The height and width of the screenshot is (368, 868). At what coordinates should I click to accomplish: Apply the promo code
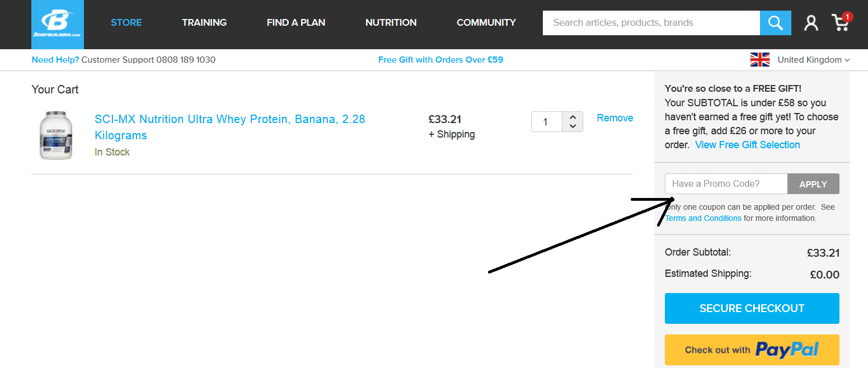(x=813, y=184)
